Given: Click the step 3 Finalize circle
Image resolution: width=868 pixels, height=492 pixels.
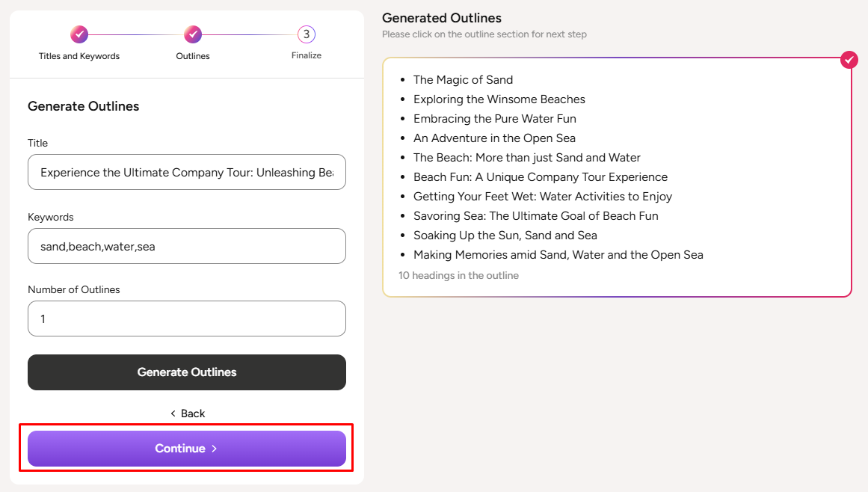Looking at the screenshot, I should click(x=307, y=34).
